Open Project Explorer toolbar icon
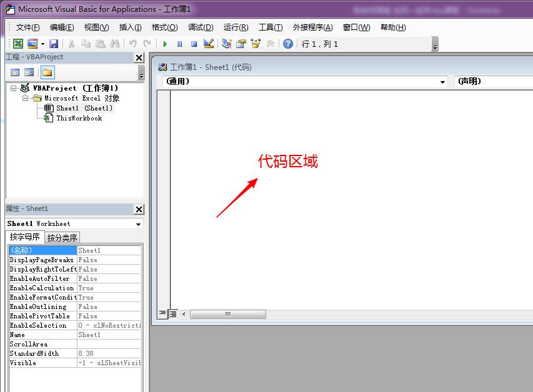Image resolution: width=533 pixels, height=392 pixels. 226,44
